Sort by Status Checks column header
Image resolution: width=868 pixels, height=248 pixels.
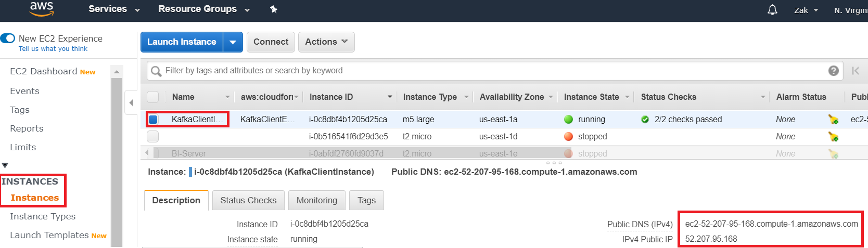pos(669,97)
